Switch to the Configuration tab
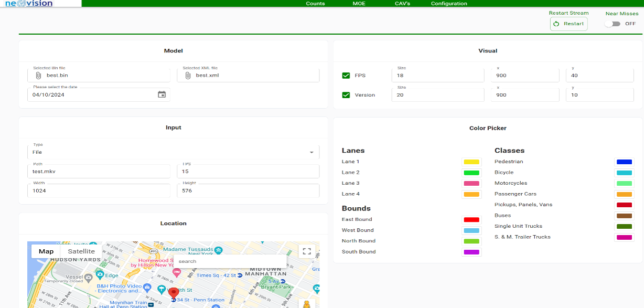 coord(449,4)
